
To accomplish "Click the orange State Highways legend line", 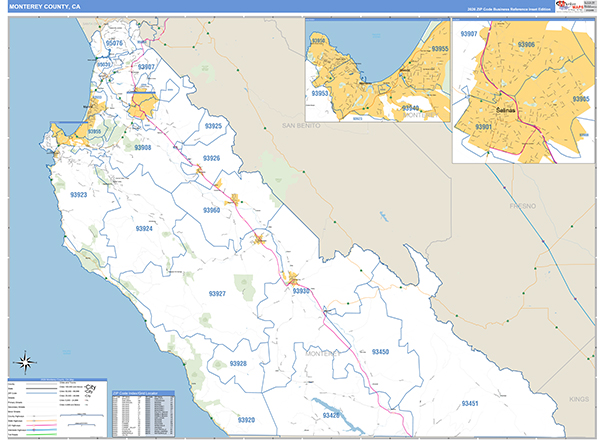I will coord(42,420).
